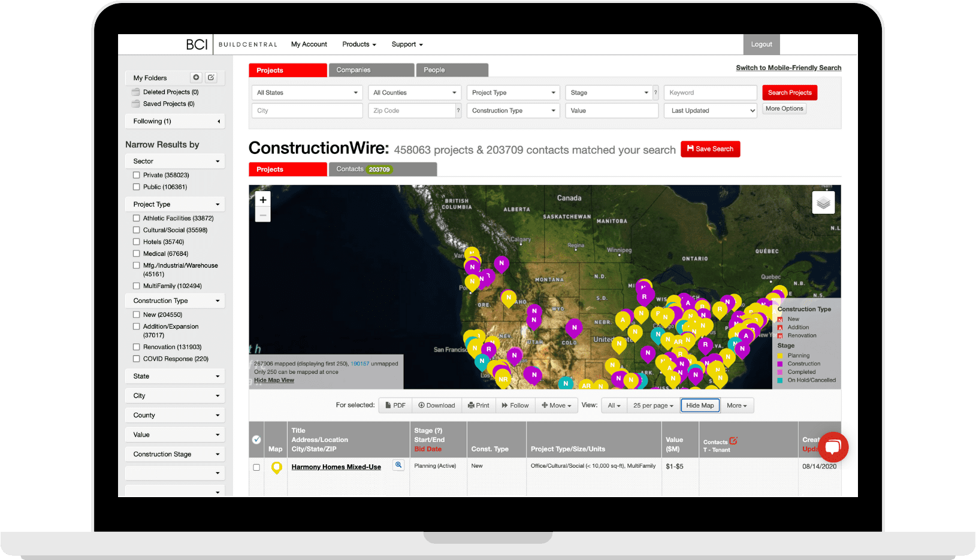Open the Saved Projects folder
The image size is (976, 560).
click(x=168, y=104)
